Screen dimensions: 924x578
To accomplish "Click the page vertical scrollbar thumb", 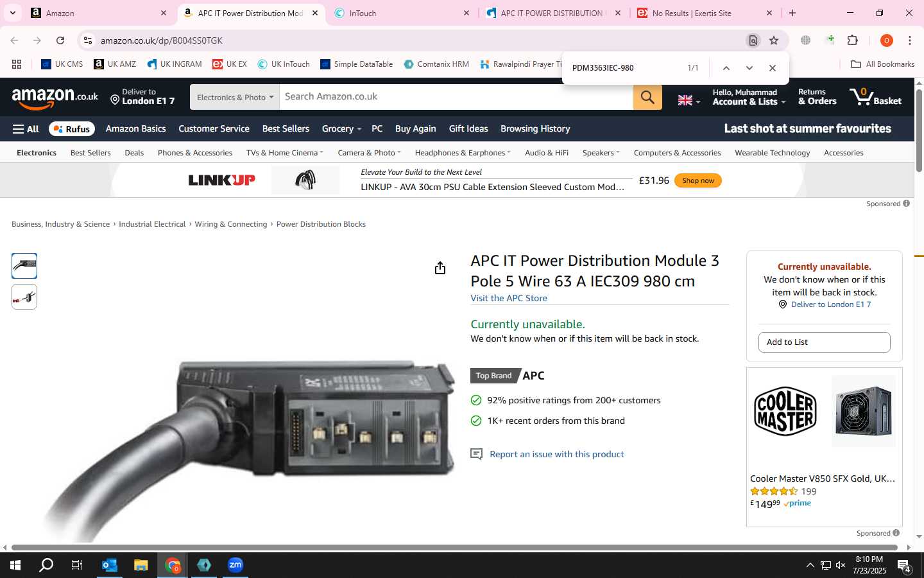I will point(919,130).
